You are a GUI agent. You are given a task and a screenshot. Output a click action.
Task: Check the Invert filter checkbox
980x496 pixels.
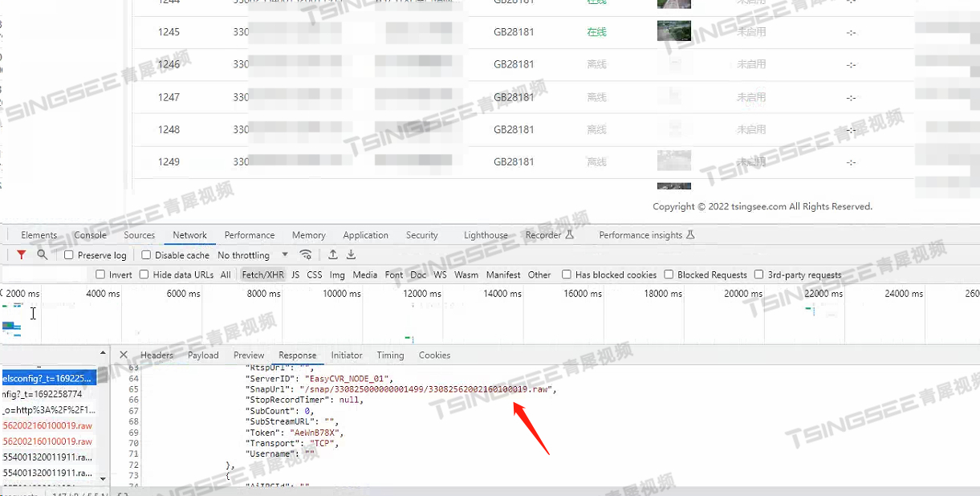point(100,274)
